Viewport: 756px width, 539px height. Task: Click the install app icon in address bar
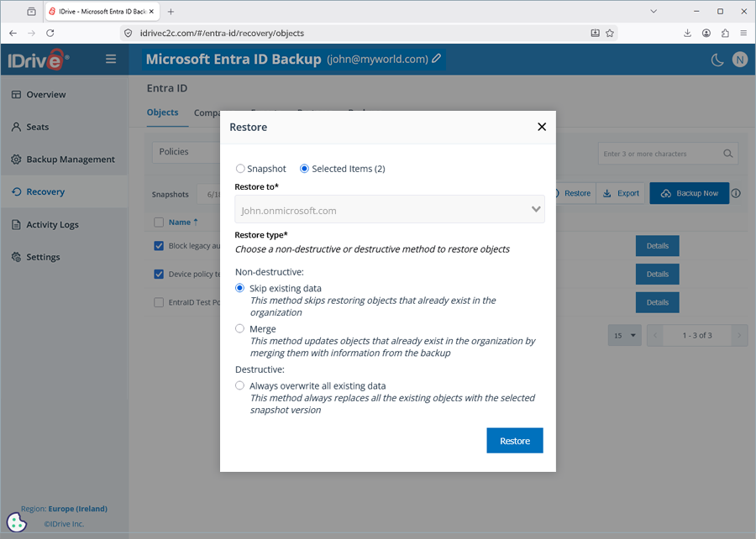(595, 33)
